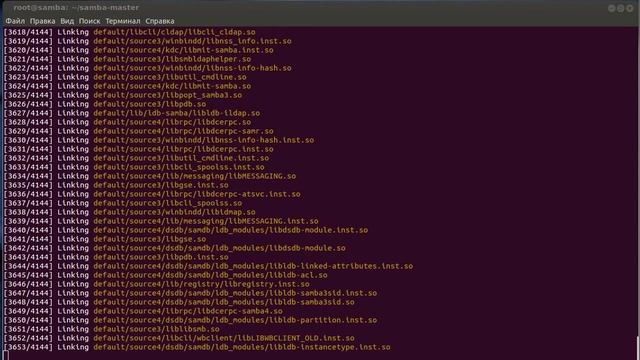Click line [3644/4144] libldb-linked-attributes.inst.so
Image resolution: width=640 pixels, height=360 pixels.
point(208,266)
